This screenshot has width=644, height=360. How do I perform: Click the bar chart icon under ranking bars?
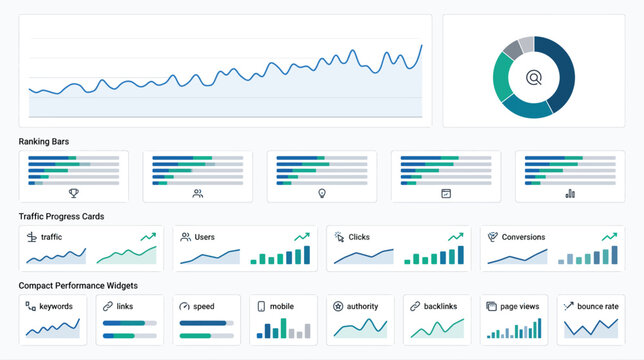570,193
